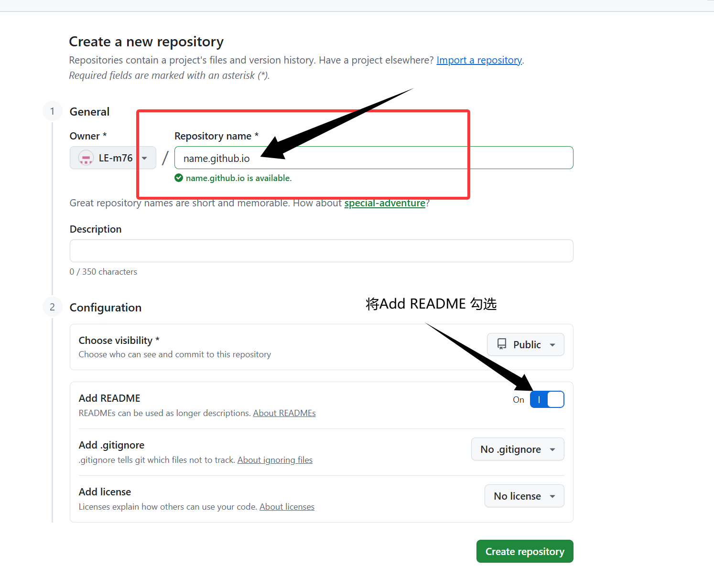Click the Add README heading text
The image size is (714, 588).
(109, 398)
